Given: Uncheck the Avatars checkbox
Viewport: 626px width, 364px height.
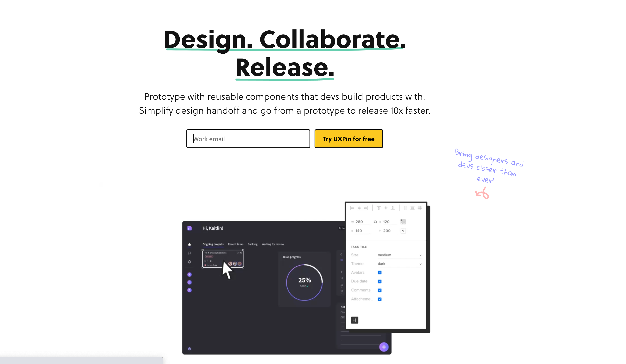Looking at the screenshot, I should pos(380,273).
